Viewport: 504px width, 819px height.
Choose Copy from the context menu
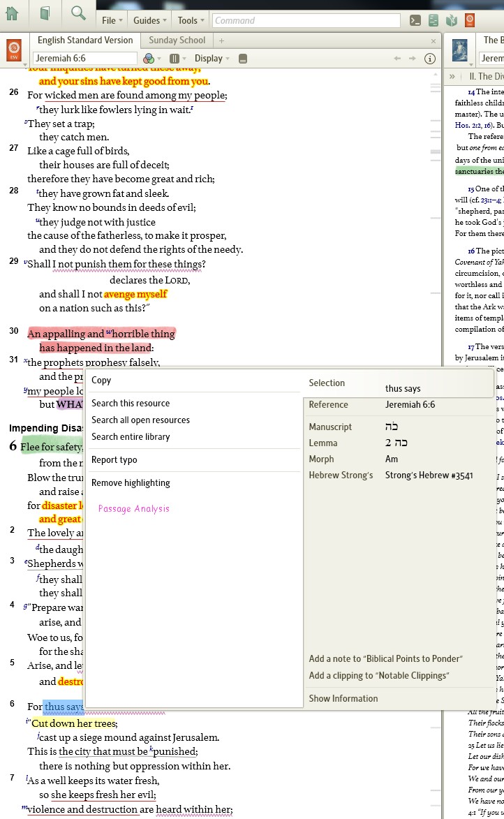pyautogui.click(x=101, y=381)
